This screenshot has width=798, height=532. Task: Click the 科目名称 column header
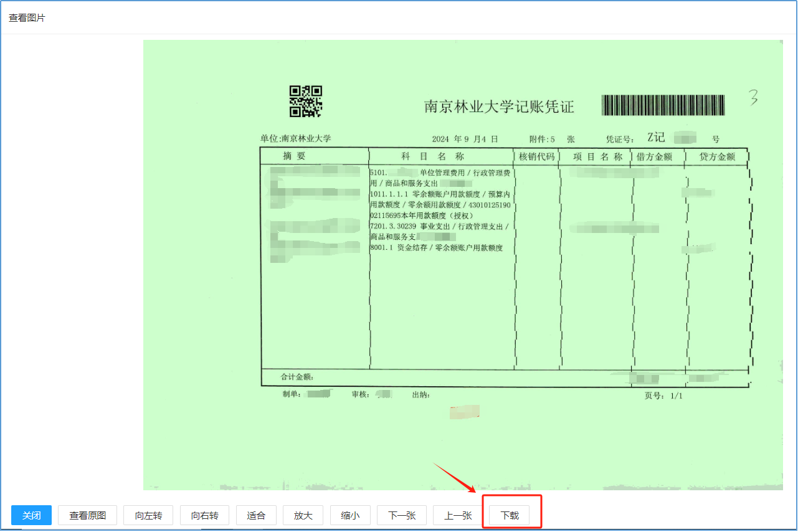[x=433, y=156]
